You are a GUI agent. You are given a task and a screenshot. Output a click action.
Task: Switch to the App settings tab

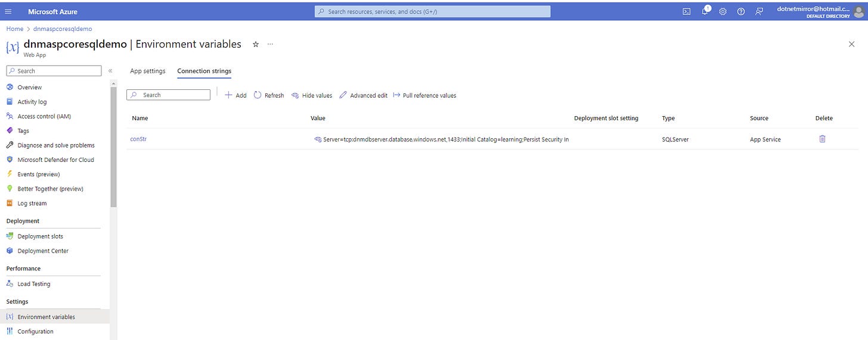pyautogui.click(x=148, y=71)
